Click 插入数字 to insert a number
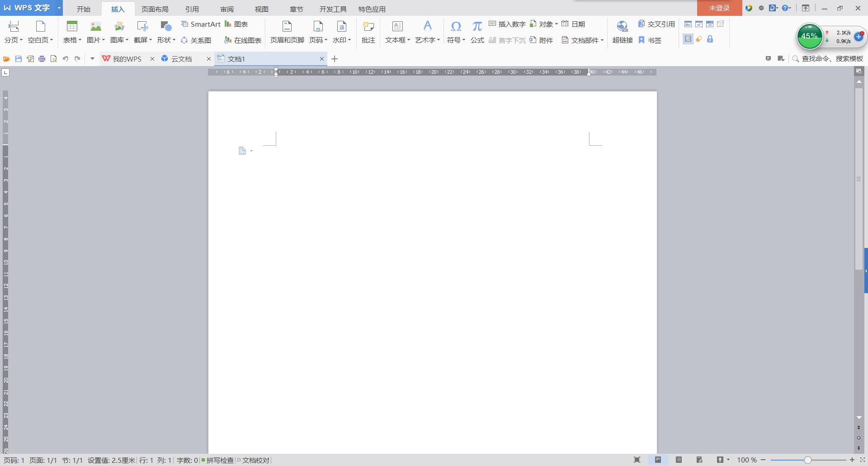This screenshot has width=868, height=466. 507,24
